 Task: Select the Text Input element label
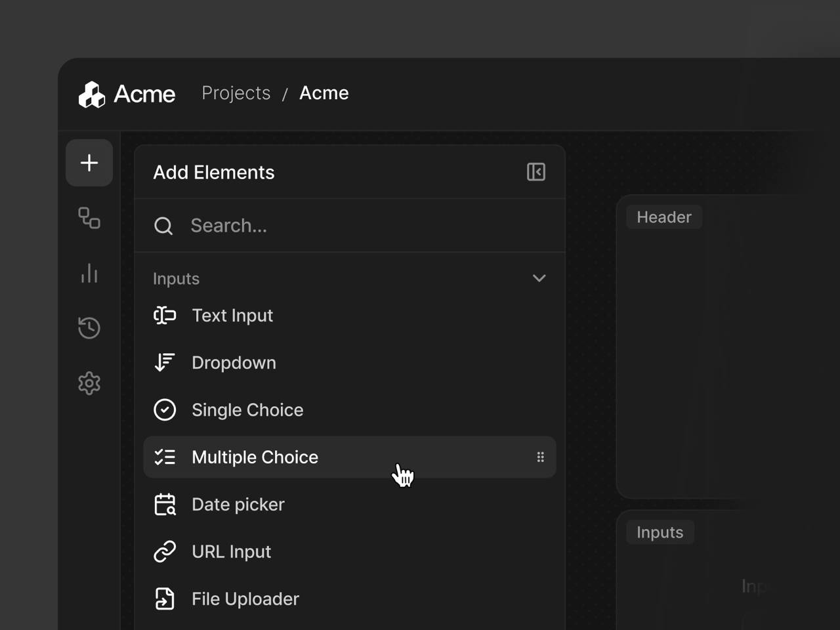point(232,316)
